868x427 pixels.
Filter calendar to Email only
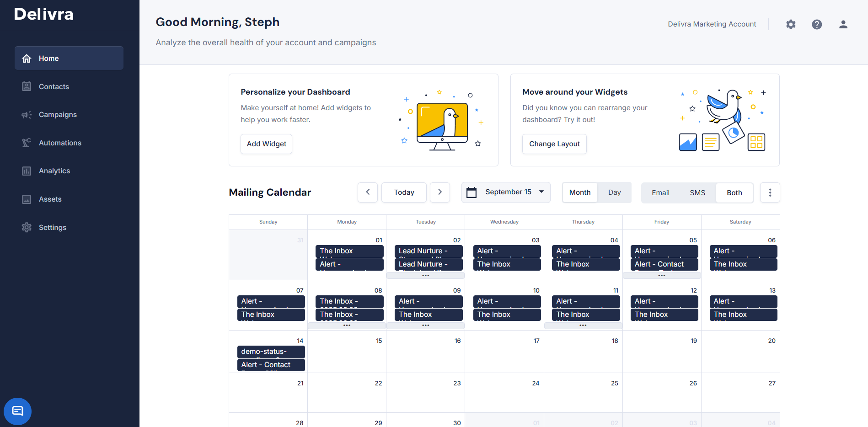coord(660,193)
